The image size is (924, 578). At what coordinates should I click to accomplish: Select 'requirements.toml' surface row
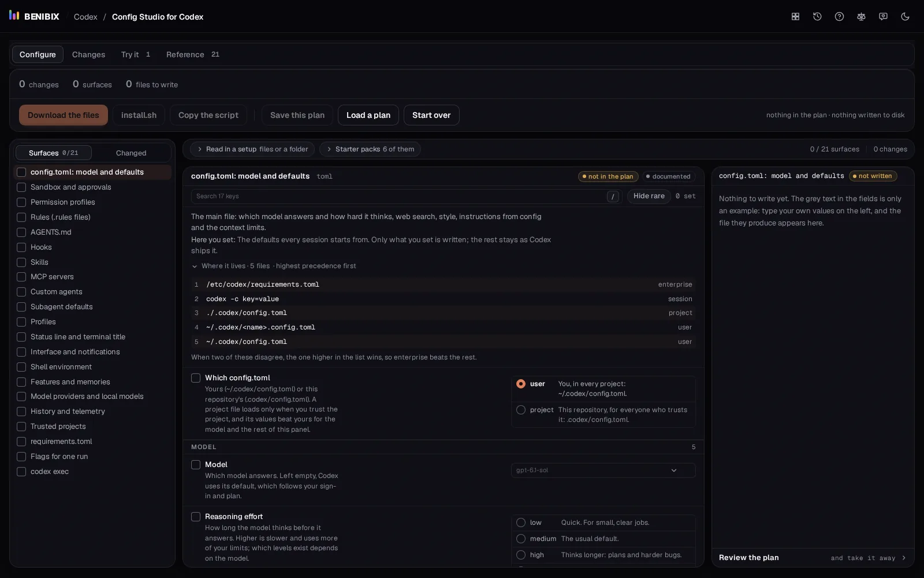[92, 442]
